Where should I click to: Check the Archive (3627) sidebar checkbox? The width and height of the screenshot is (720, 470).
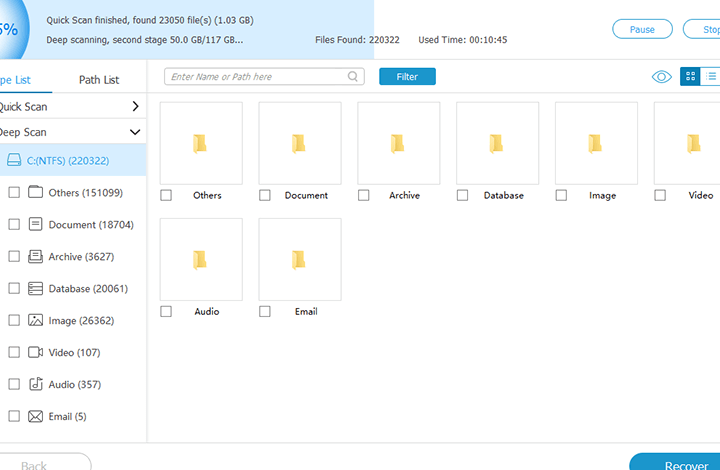click(14, 256)
